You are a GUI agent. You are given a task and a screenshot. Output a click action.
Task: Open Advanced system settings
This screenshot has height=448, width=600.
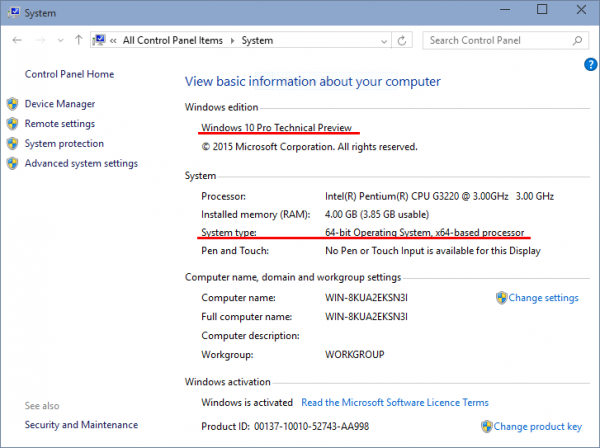(x=81, y=163)
